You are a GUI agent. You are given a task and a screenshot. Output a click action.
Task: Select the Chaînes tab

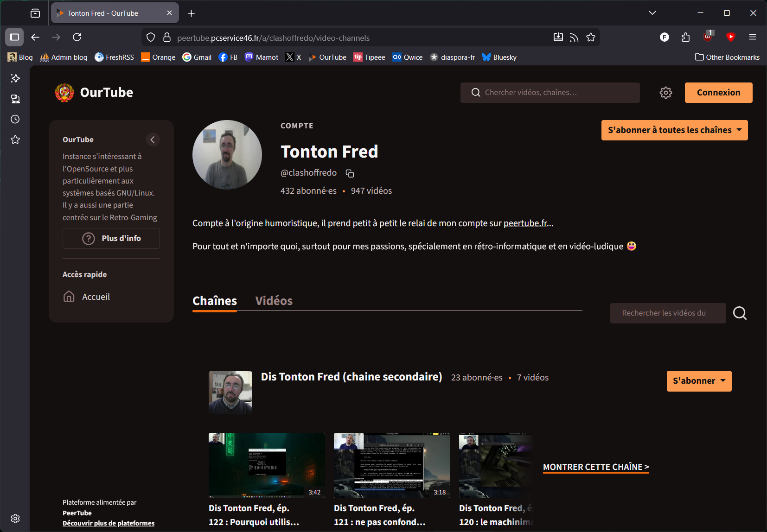pos(215,301)
